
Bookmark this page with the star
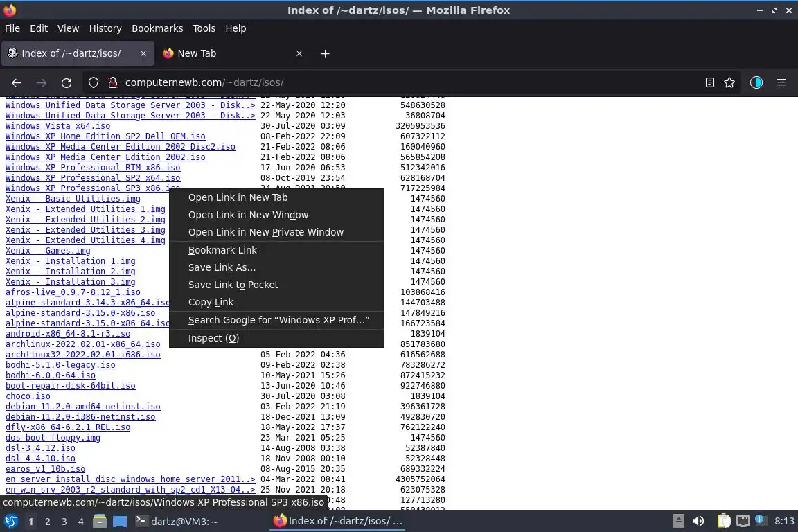pos(729,82)
